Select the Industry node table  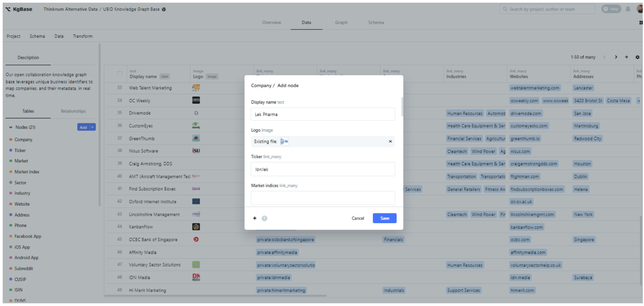tap(22, 193)
